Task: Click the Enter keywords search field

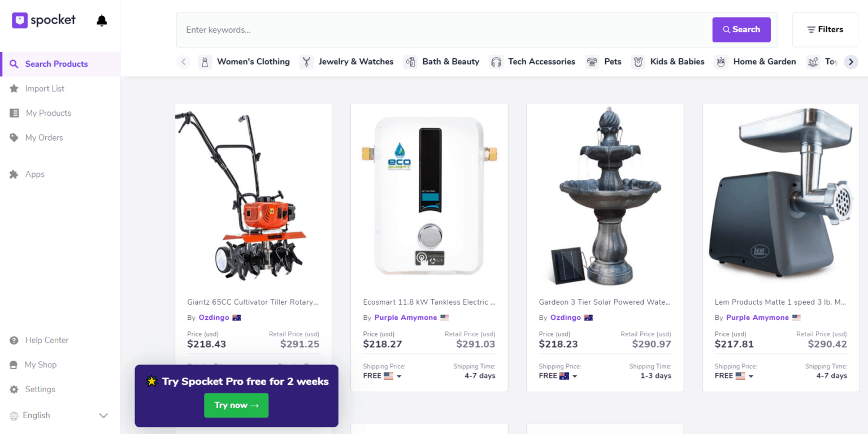Action: click(x=396, y=29)
